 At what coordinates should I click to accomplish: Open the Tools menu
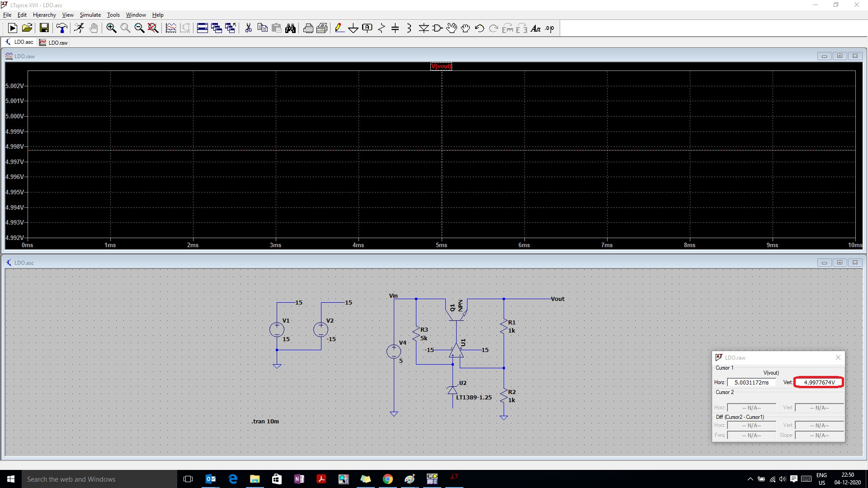click(113, 15)
